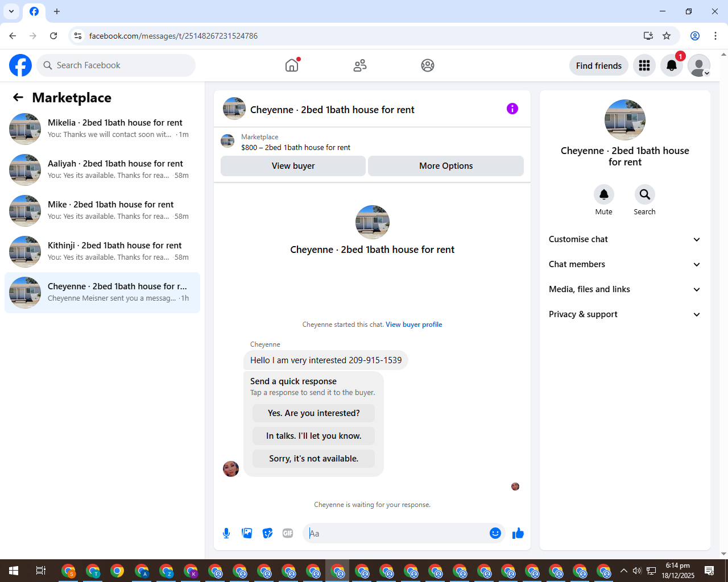Click the More Options button
This screenshot has width=728, height=582.
tap(446, 166)
